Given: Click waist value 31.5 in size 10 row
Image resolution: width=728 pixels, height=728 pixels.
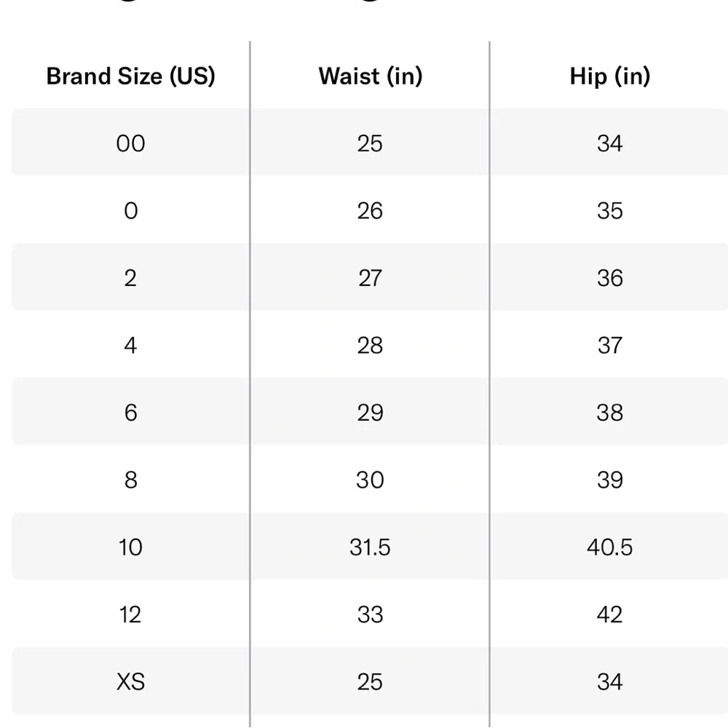Looking at the screenshot, I should coord(370,547).
